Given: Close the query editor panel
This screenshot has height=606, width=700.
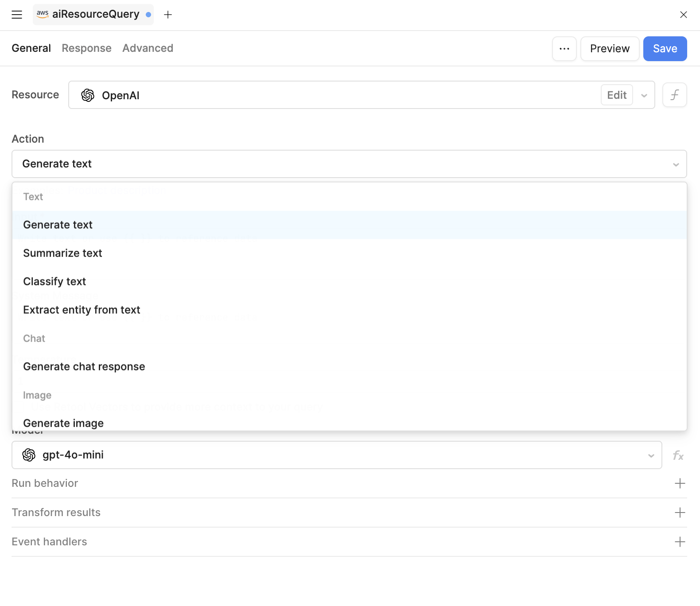Looking at the screenshot, I should tap(684, 15).
